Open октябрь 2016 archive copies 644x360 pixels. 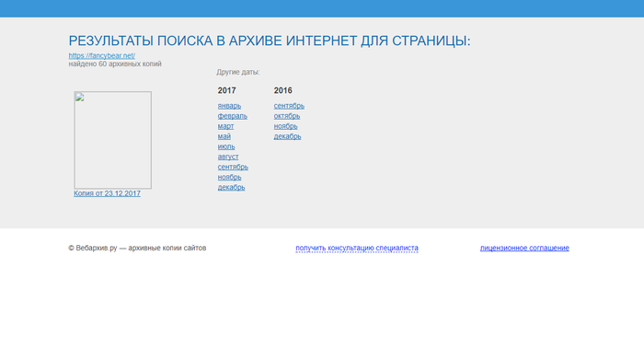pos(287,116)
